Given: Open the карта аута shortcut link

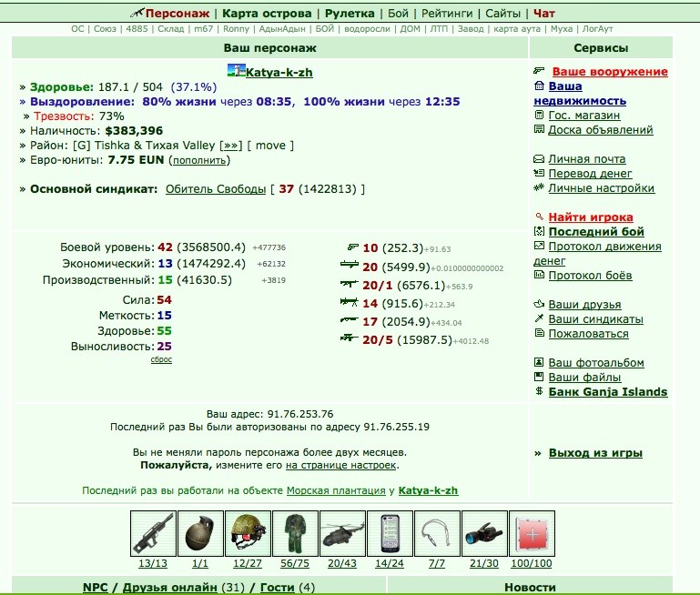Looking at the screenshot, I should tap(517, 29).
